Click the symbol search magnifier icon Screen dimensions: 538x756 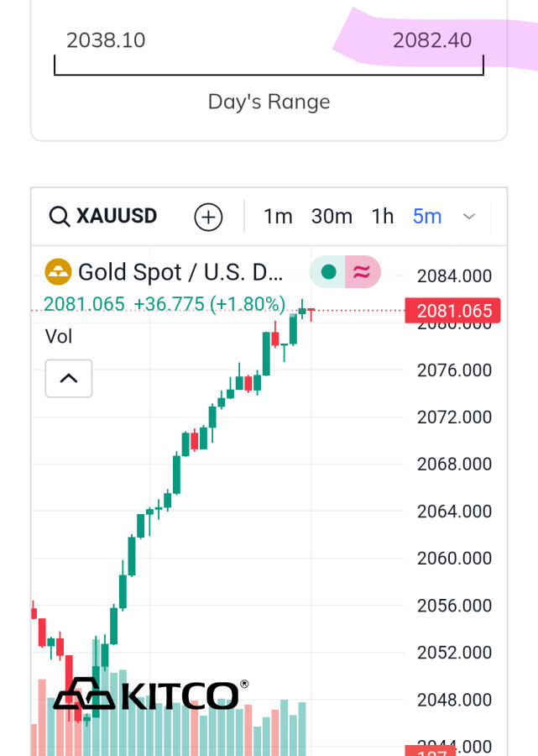click(60, 217)
